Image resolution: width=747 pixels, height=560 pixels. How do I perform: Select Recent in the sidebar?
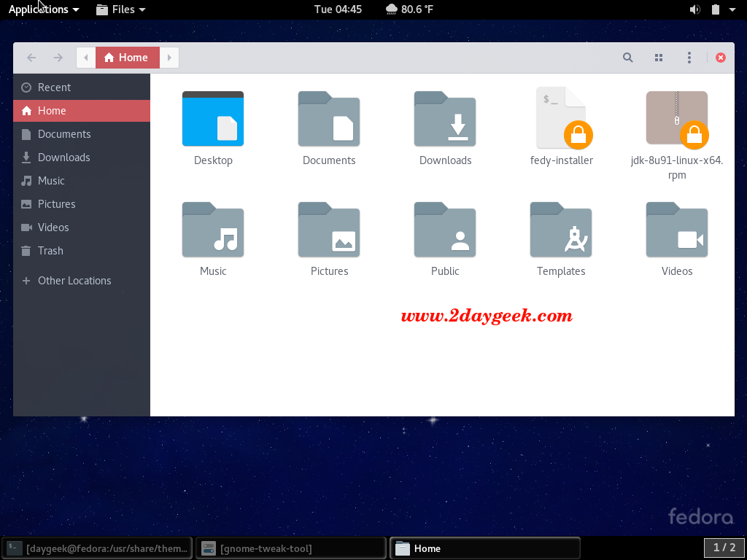click(x=82, y=87)
